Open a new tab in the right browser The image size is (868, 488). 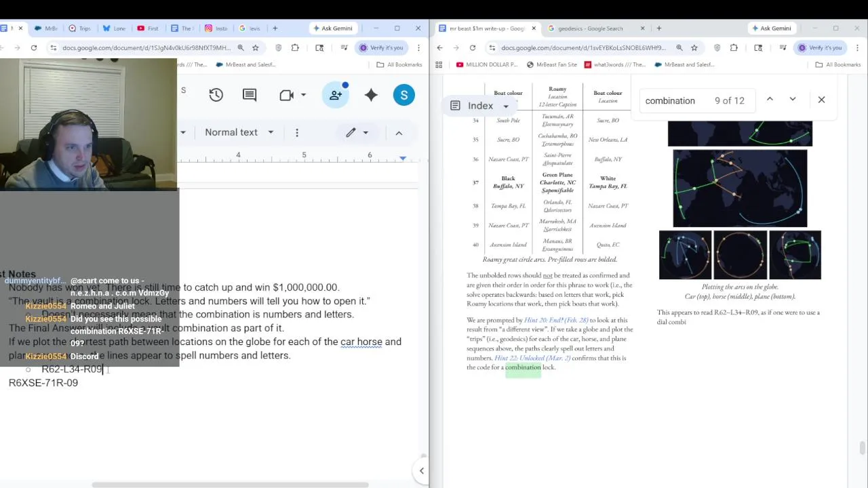pyautogui.click(x=658, y=28)
